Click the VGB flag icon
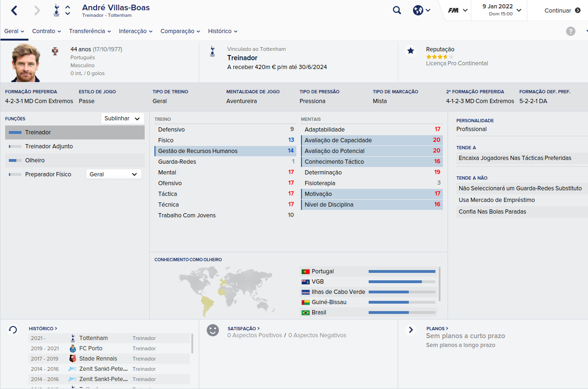Image resolution: width=588 pixels, height=389 pixels. coord(306,282)
